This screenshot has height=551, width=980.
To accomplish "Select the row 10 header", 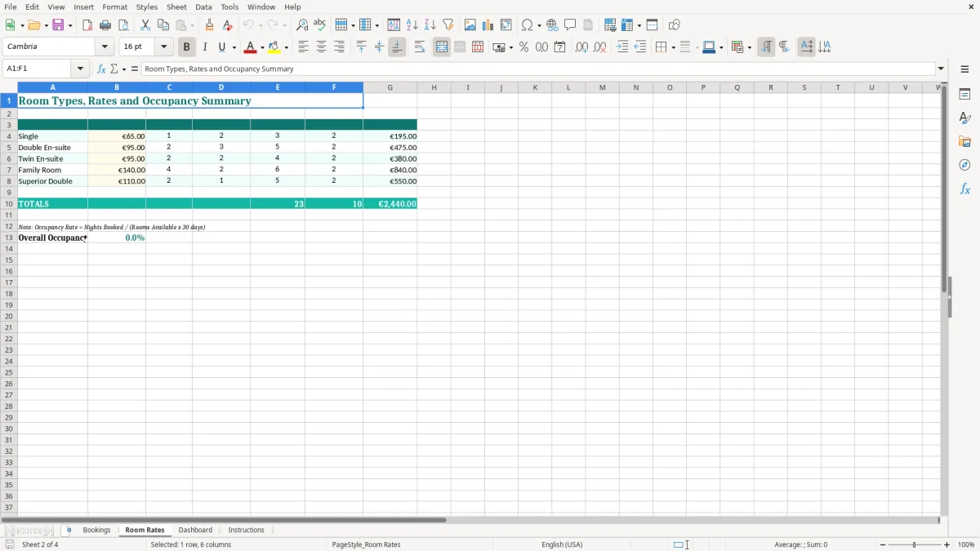I will (8, 204).
